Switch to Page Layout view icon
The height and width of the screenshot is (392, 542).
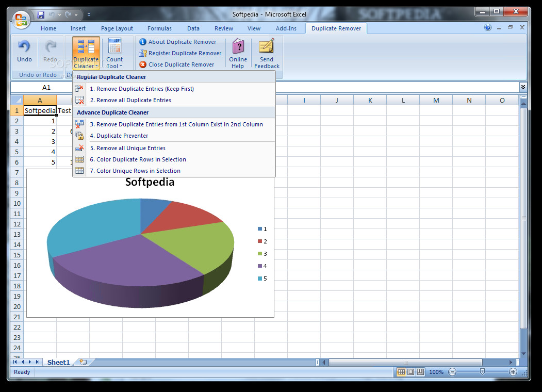pos(410,372)
